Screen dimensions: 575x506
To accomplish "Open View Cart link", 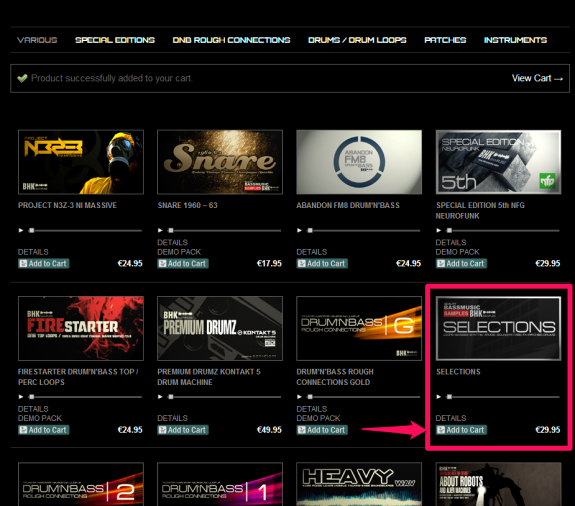I will [537, 78].
